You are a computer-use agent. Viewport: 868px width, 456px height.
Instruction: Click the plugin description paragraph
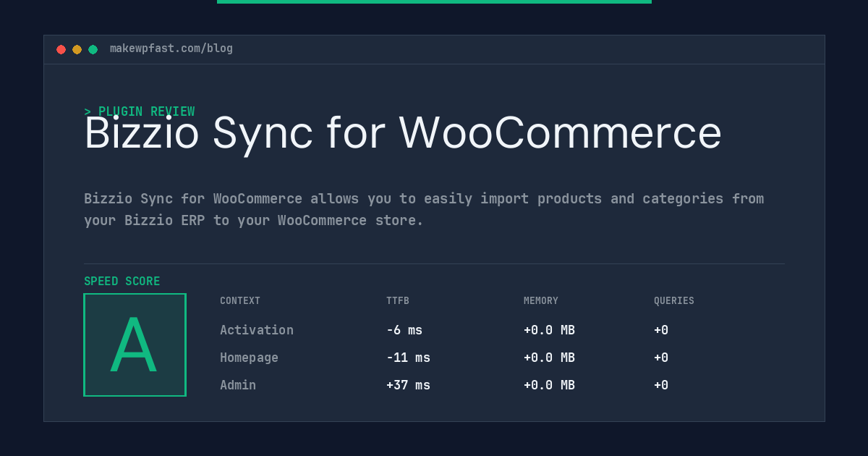424,209
